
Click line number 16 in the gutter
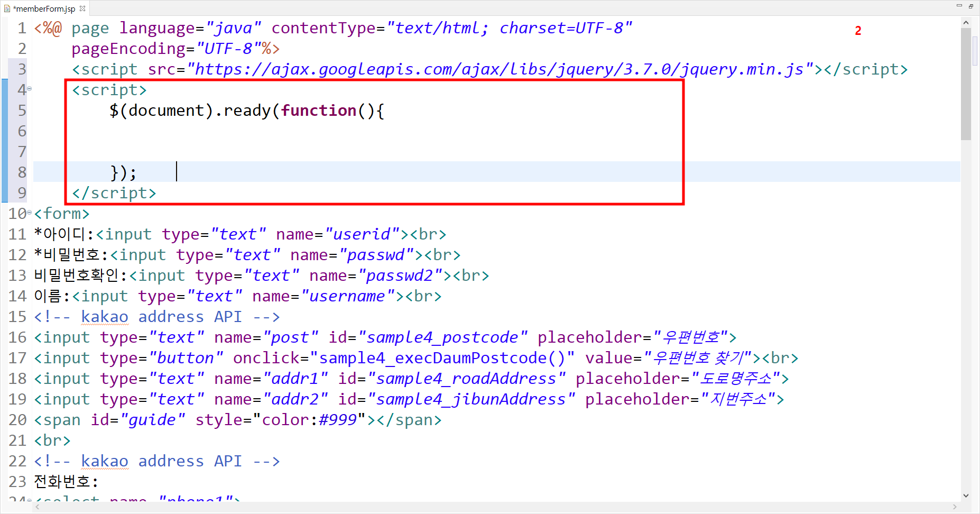tap(17, 337)
